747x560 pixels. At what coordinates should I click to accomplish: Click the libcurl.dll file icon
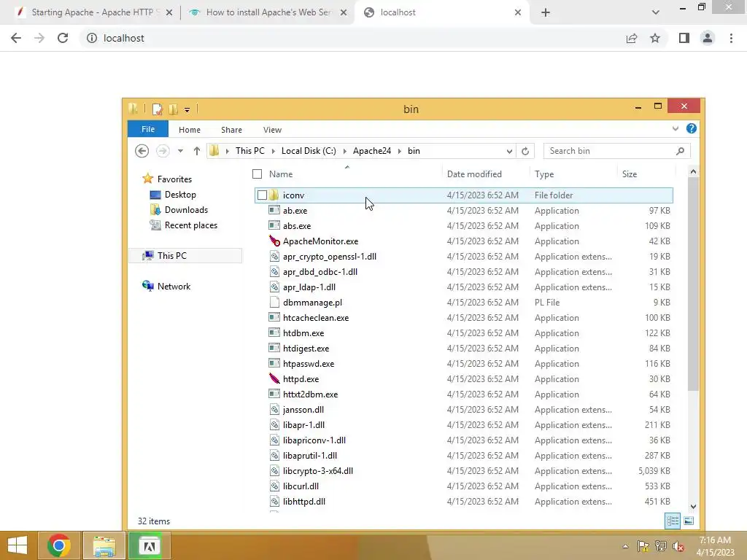click(x=274, y=486)
